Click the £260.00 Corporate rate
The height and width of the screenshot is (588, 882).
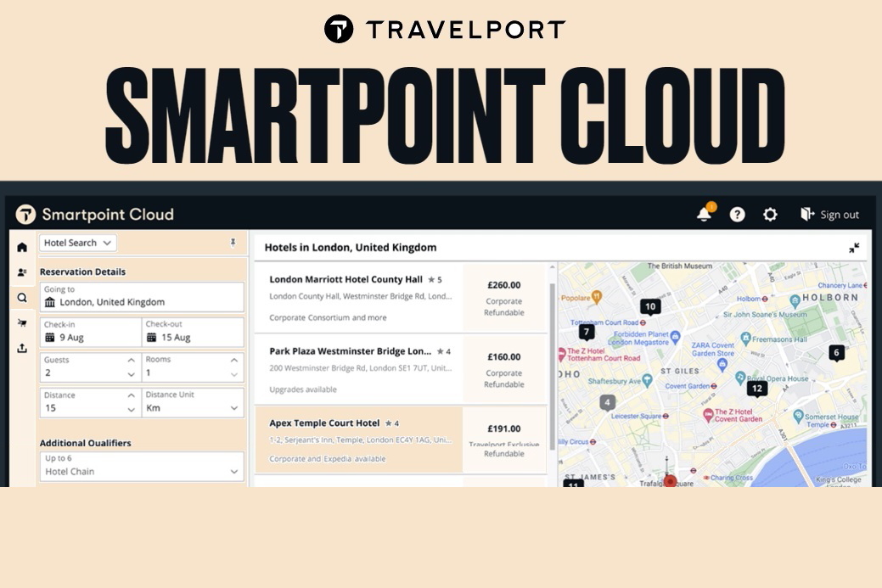pos(504,298)
